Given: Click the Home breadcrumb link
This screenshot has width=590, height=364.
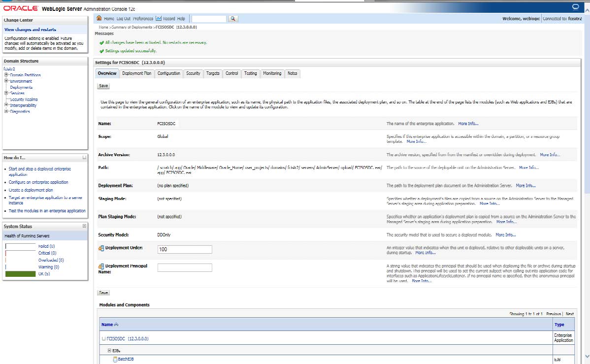Looking at the screenshot, I should [x=103, y=27].
